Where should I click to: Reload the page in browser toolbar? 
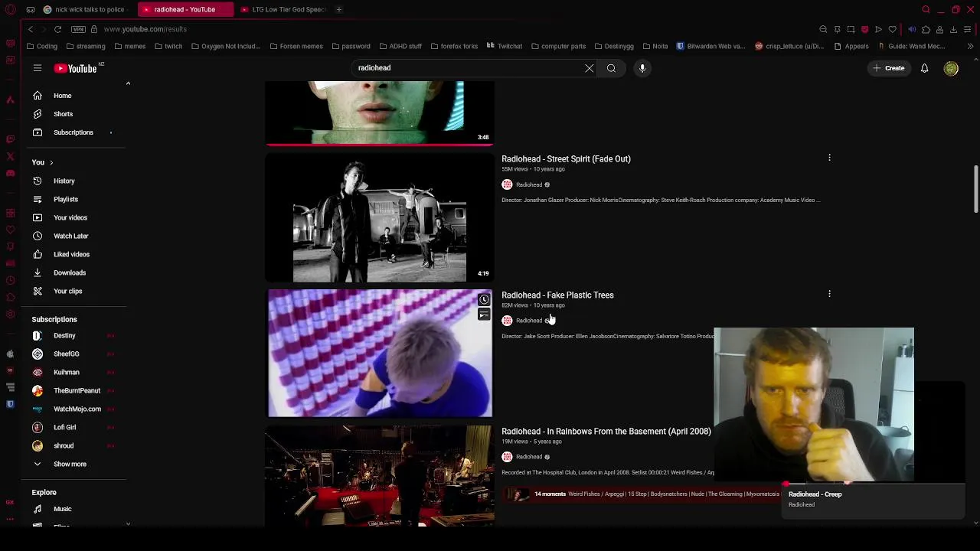[57, 29]
